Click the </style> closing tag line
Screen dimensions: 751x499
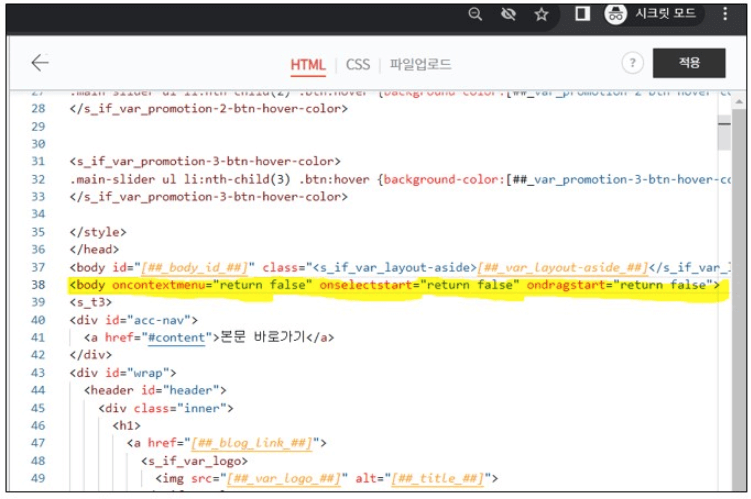click(x=98, y=232)
